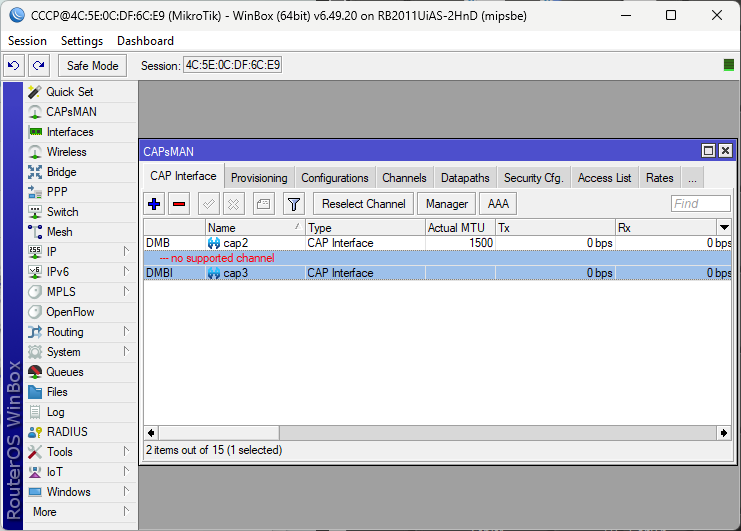The height and width of the screenshot is (531, 741).
Task: Remove selected interface with minus icon
Action: [x=179, y=204]
